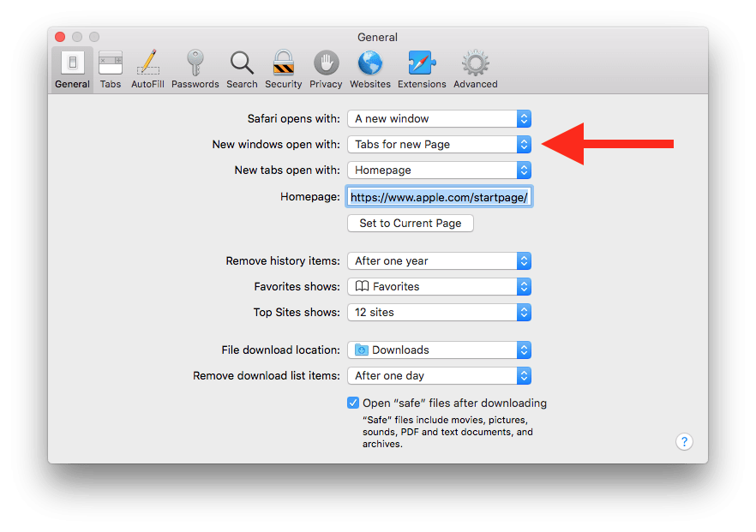Screen dimensions: 756x532
Task: Open the Advanced gear icon
Action: (476, 69)
